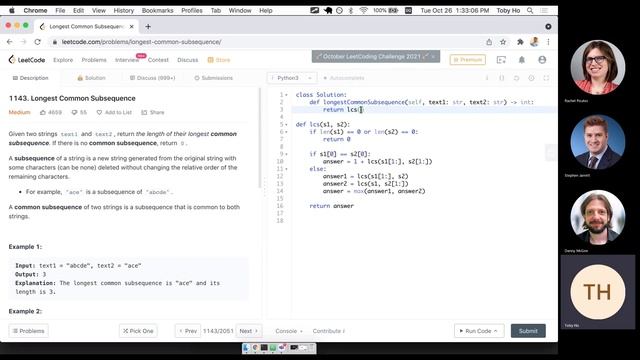Screen dimensions: 640x360
Task: Open Explore in the LeetCode navbar
Action: pyautogui.click(x=63, y=60)
